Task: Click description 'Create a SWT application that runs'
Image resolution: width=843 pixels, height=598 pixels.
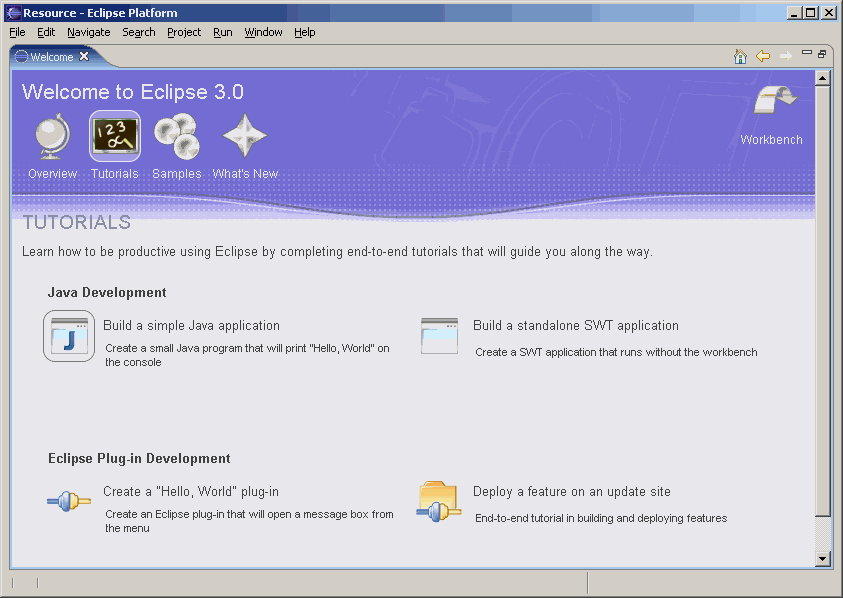Action: coord(616,352)
